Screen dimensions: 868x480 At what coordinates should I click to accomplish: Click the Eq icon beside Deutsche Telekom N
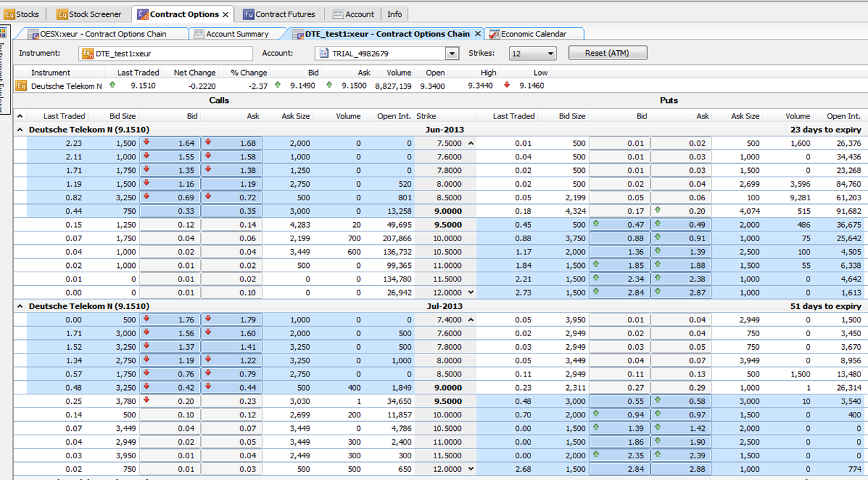coord(21,86)
